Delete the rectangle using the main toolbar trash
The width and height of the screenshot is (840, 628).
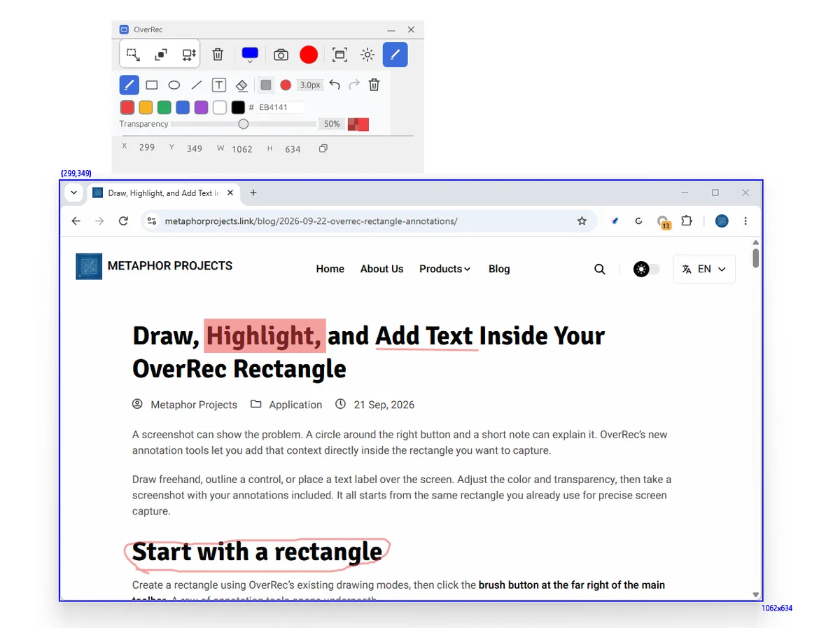point(218,55)
